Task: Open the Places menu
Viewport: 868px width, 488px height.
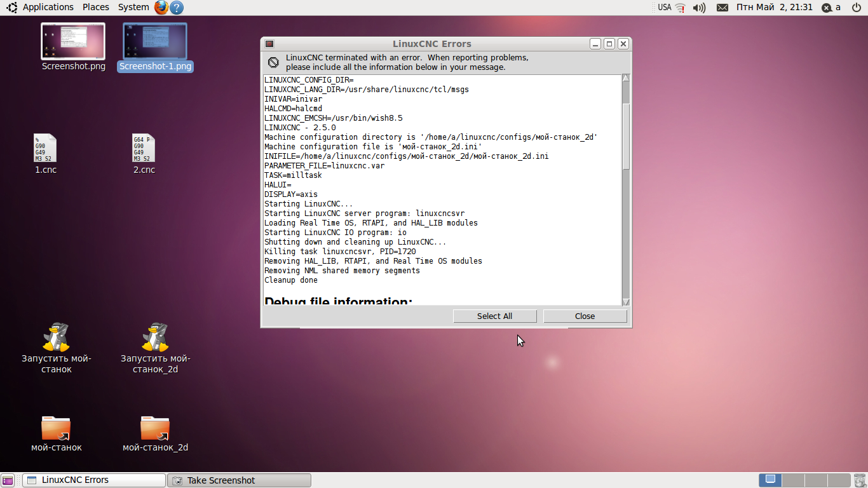Action: 96,7
